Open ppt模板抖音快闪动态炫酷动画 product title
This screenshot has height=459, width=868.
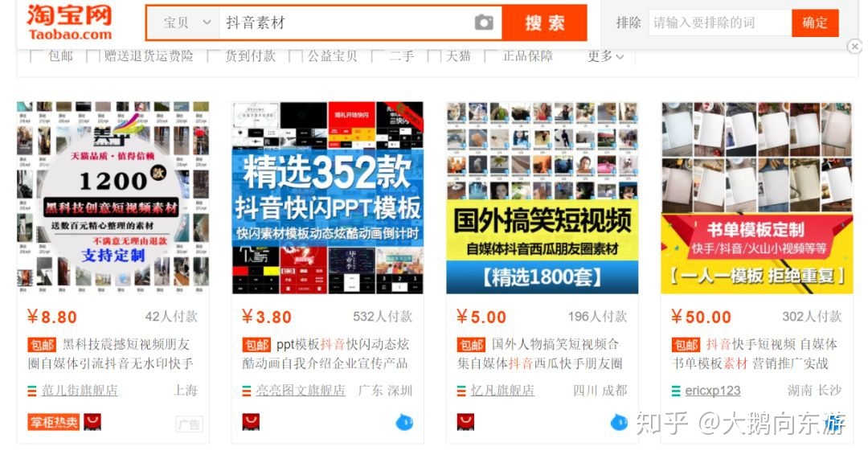point(326,354)
